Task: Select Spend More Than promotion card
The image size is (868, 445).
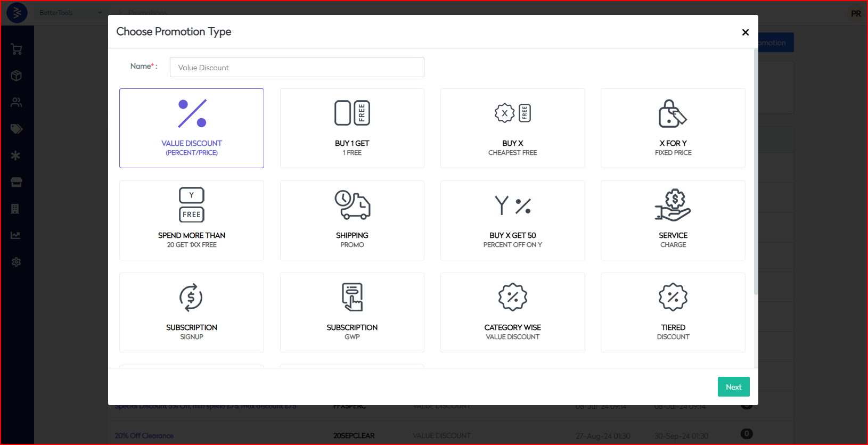Action: point(192,220)
